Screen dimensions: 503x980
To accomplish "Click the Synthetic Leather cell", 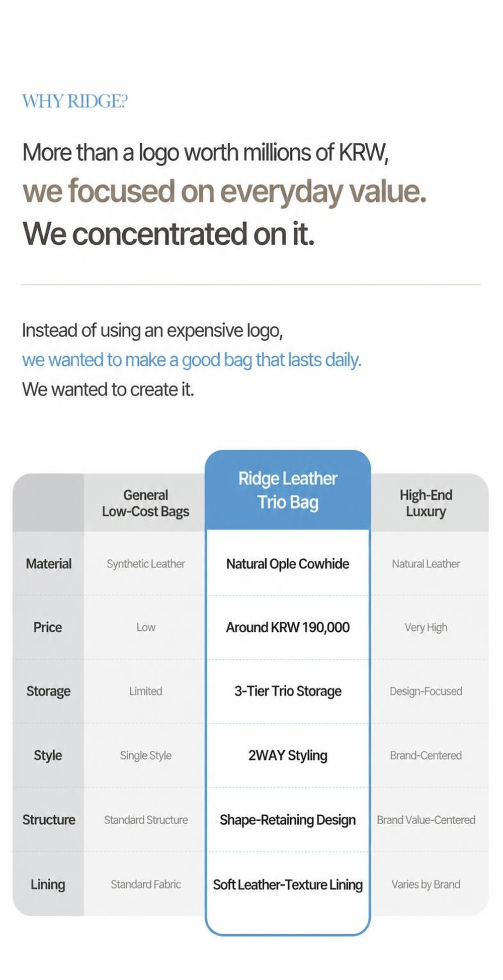I will click(x=146, y=564).
